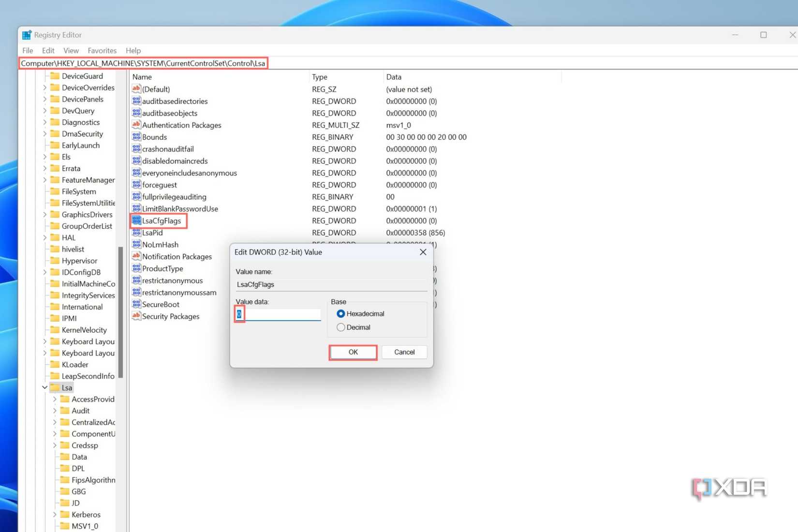This screenshot has width=798, height=532.
Task: Click the Registry Editor icon in title bar
Action: (x=27, y=34)
